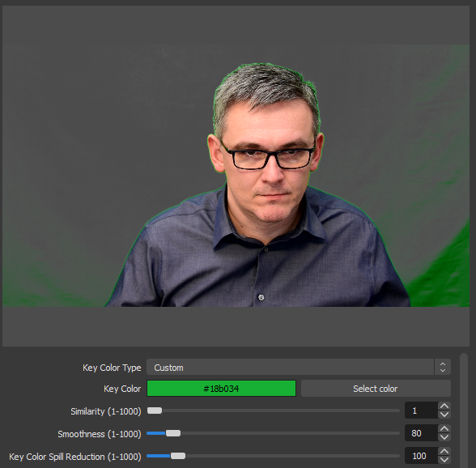Viewport: 476px width, 468px height.
Task: Click the green #18b034 key color swatch
Action: coord(221,389)
